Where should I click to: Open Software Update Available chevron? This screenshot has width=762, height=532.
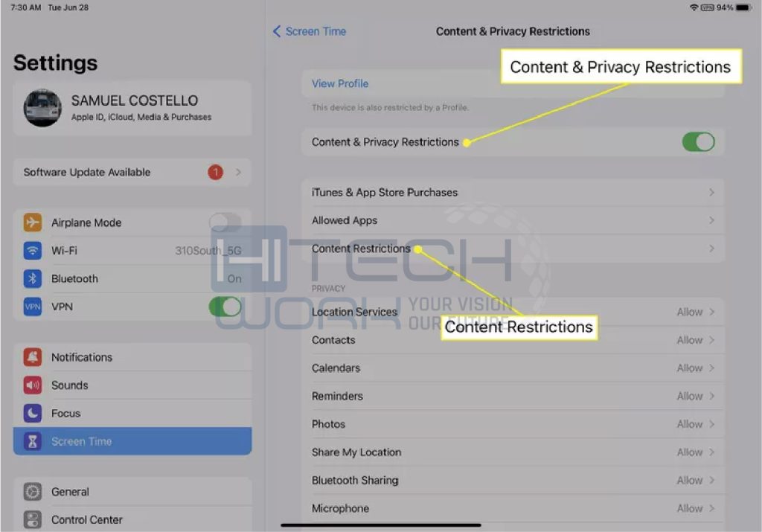(238, 172)
